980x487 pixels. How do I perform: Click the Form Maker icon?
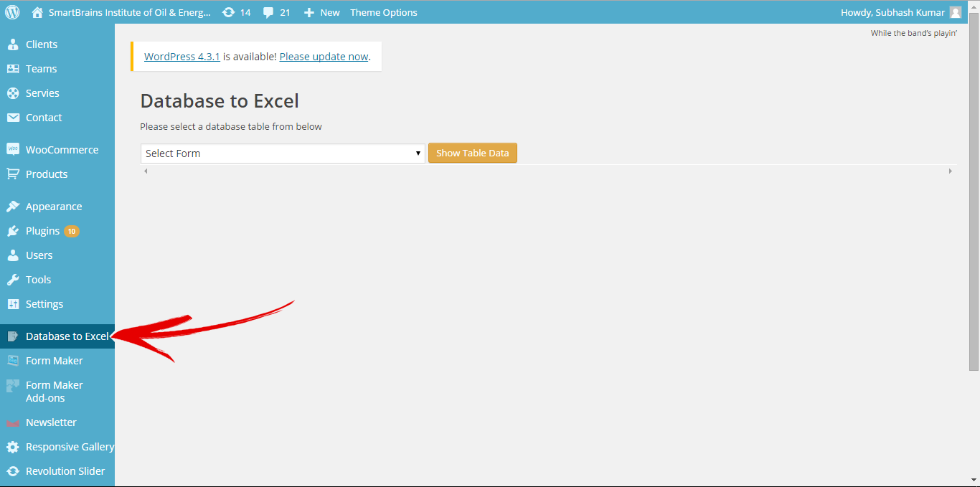(x=13, y=361)
